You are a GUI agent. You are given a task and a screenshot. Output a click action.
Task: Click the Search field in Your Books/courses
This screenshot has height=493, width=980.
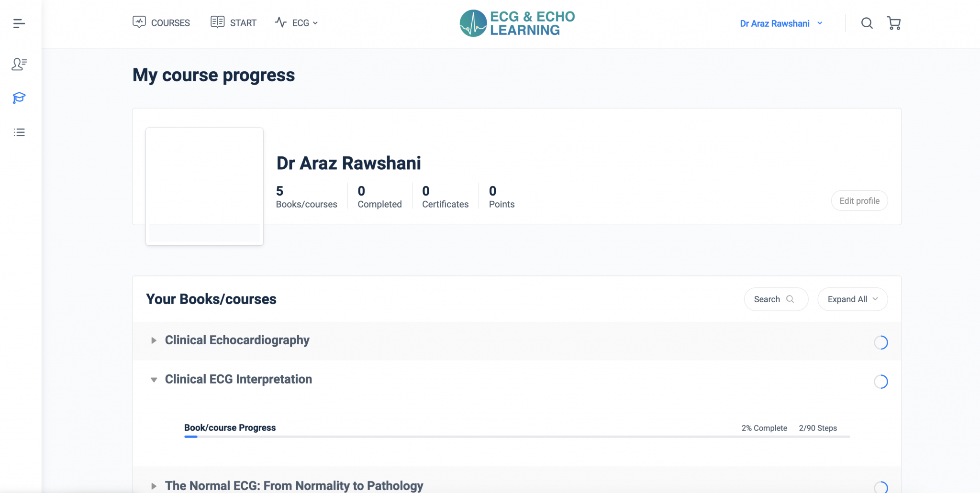coord(776,299)
